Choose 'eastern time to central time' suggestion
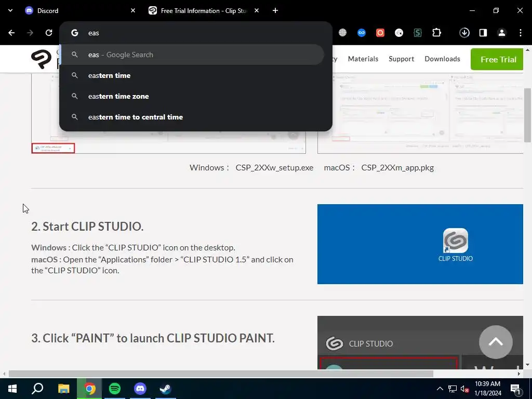The width and height of the screenshot is (532, 399). [192, 117]
